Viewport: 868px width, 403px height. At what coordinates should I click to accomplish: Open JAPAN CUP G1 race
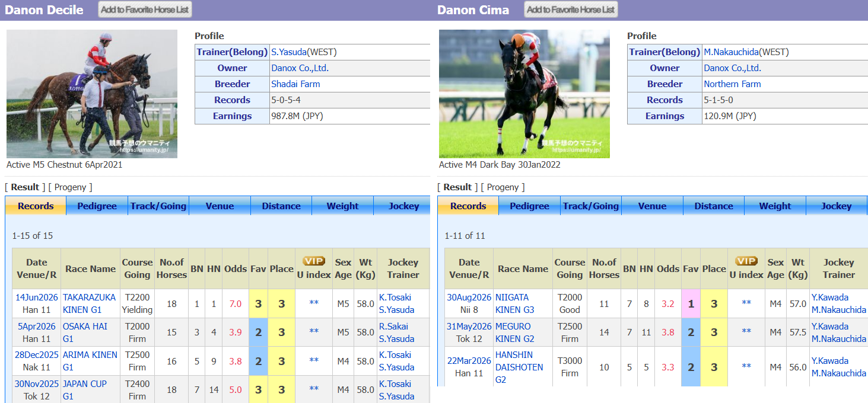(x=84, y=390)
